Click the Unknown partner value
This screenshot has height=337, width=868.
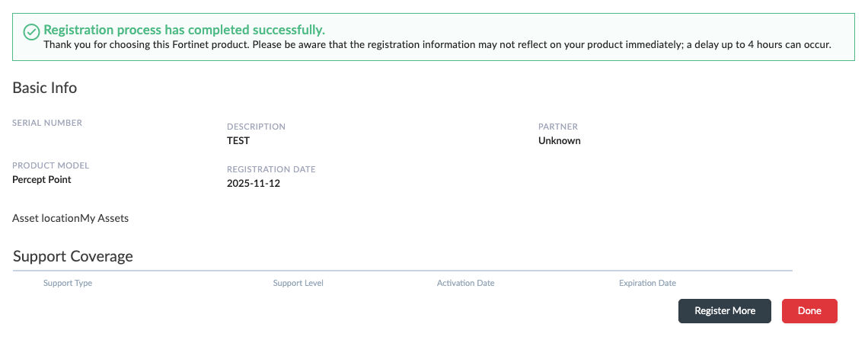[560, 141]
